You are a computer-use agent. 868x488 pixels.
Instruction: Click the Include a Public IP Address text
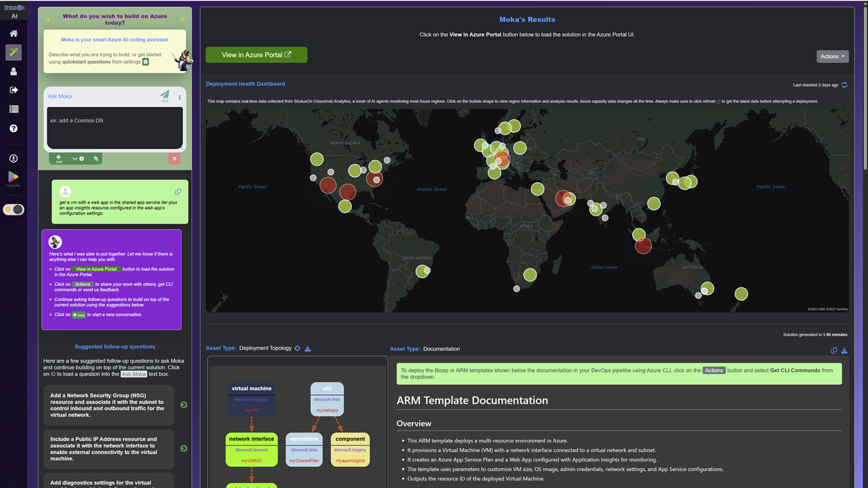point(104,449)
